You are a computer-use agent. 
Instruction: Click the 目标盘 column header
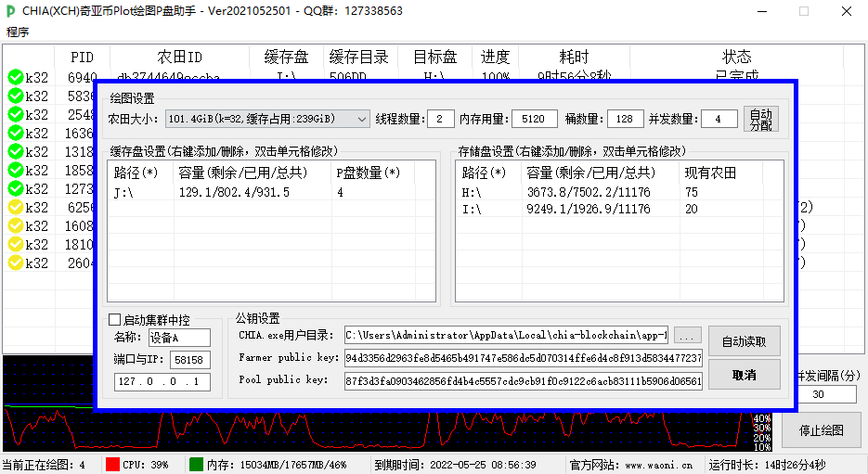[x=435, y=57]
